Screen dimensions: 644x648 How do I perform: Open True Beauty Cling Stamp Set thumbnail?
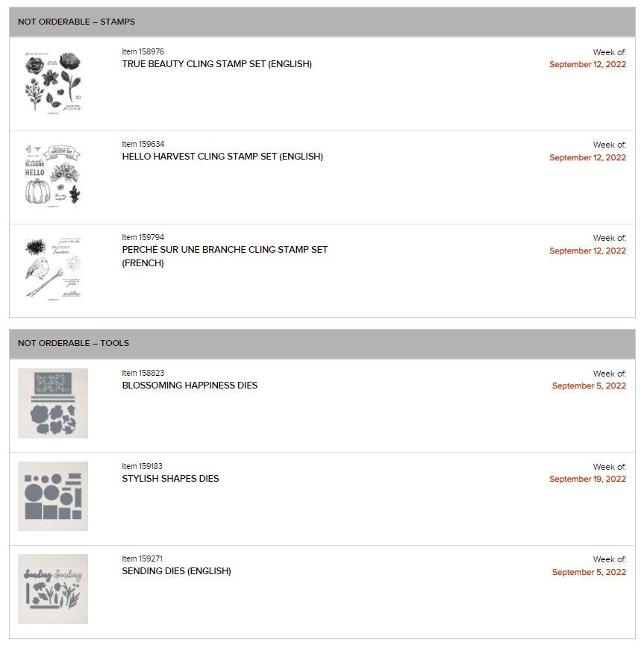(52, 84)
